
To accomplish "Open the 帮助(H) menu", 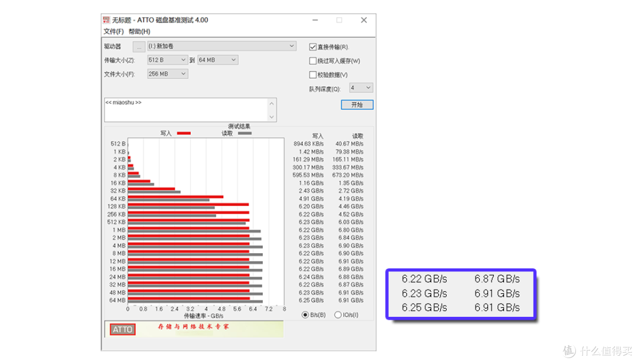I will 139,31.
